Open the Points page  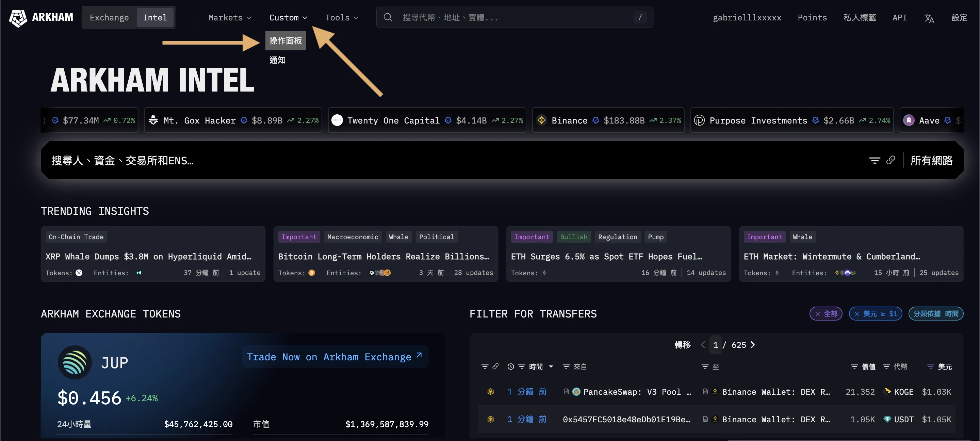pos(812,17)
